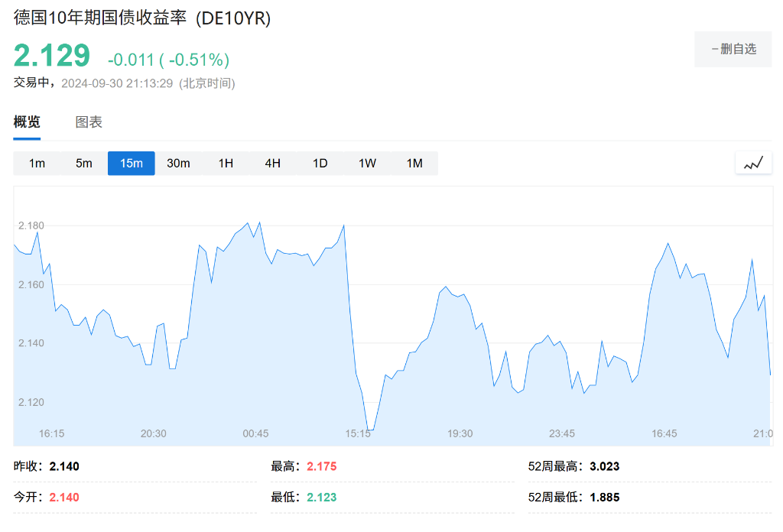Click the 00:45 time axis label
783x532 pixels.
click(x=255, y=433)
